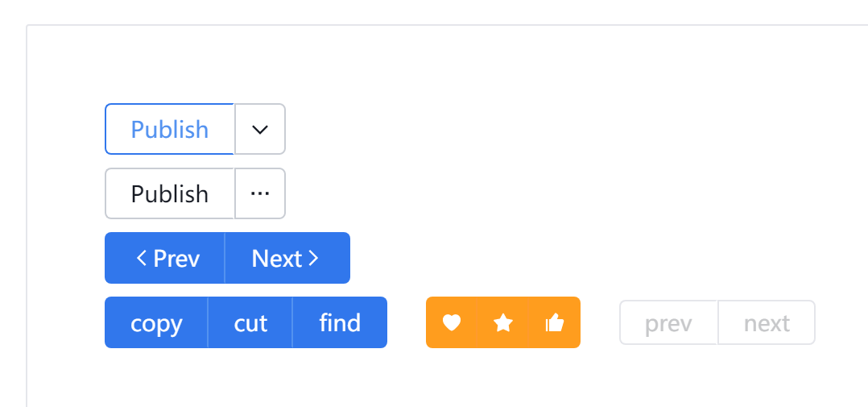868x407 pixels.
Task: Select copy in the blue button group
Action: pos(156,322)
